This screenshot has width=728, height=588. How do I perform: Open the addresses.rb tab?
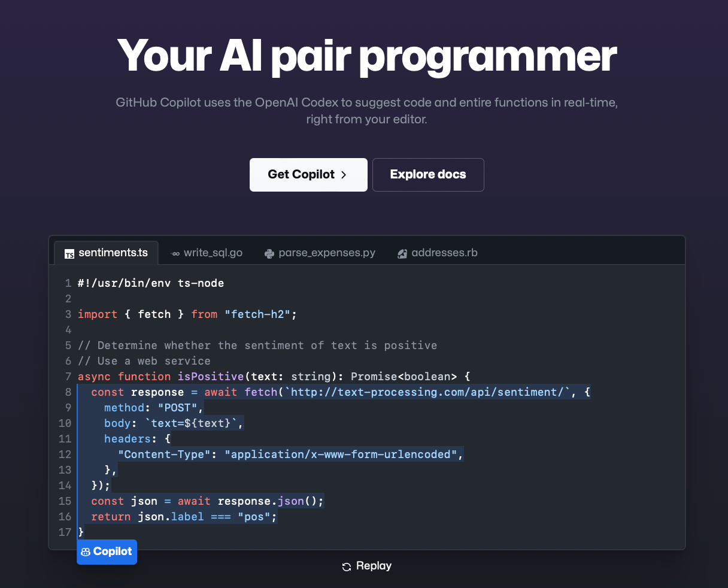coord(437,253)
